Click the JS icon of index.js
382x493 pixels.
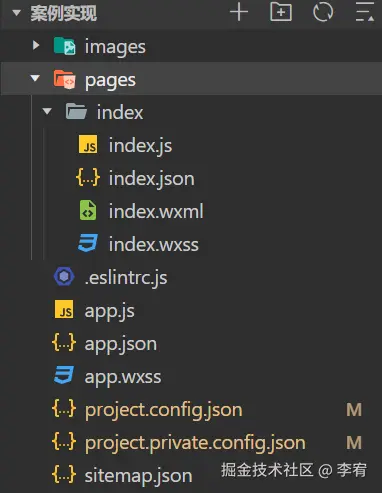point(88,144)
